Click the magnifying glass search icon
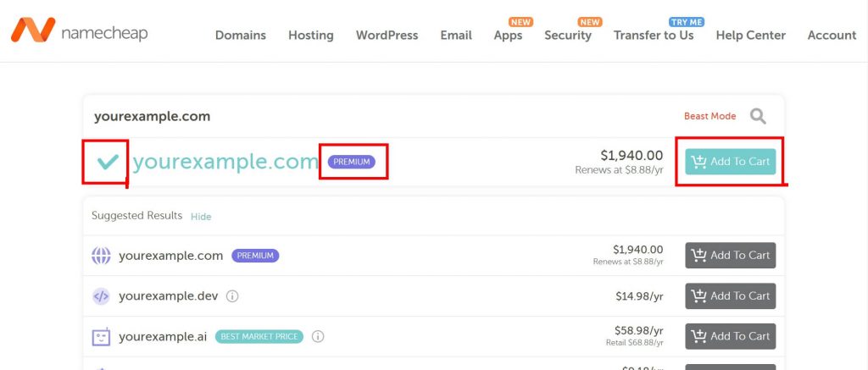The height and width of the screenshot is (370, 868). point(758,116)
